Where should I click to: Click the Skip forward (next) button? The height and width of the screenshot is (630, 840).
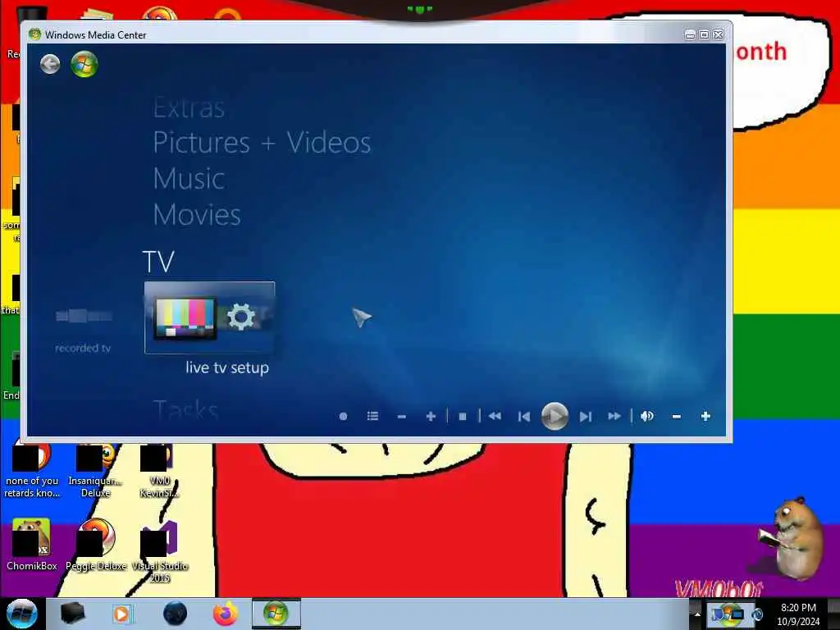(586, 416)
